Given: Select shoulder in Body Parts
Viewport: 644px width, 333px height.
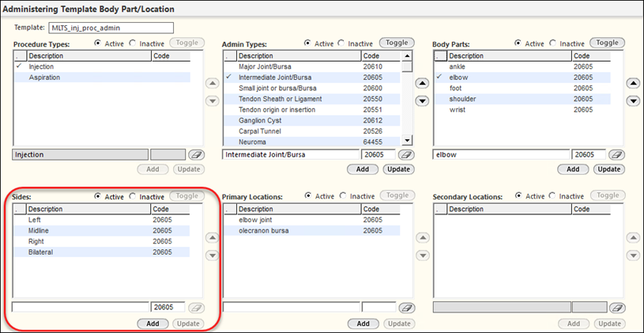Looking at the screenshot, I should click(522, 99).
